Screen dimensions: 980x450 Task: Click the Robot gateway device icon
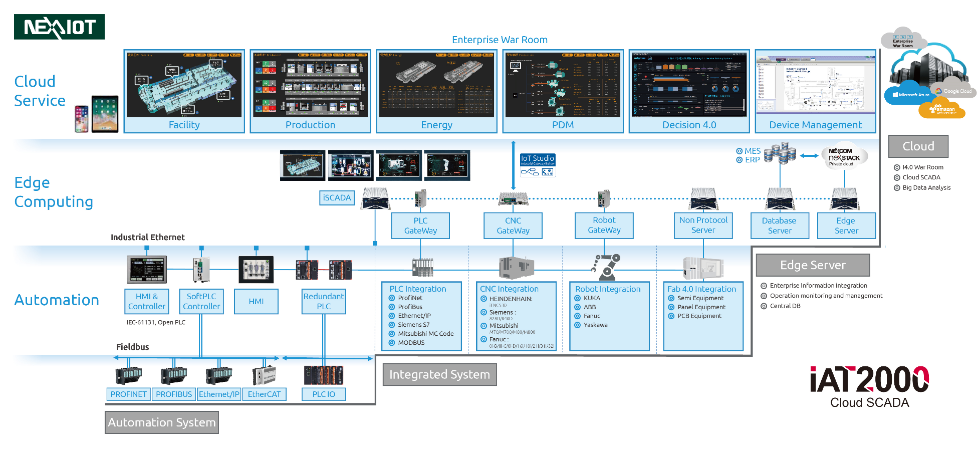click(604, 199)
